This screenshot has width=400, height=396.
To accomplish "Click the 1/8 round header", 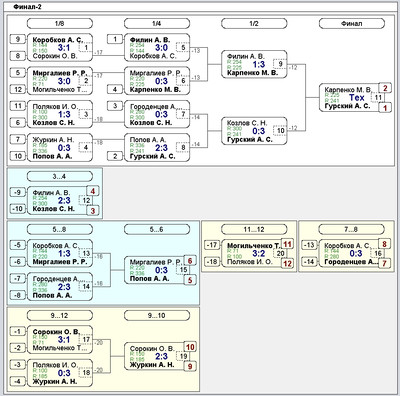I will (59, 24).
